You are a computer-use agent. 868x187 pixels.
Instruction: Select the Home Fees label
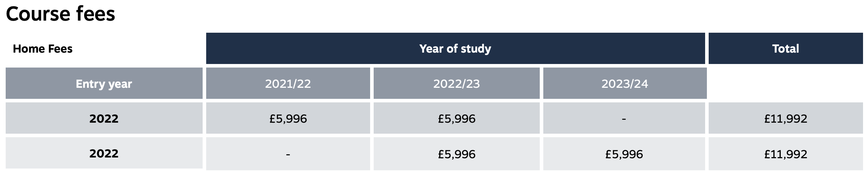(43, 49)
